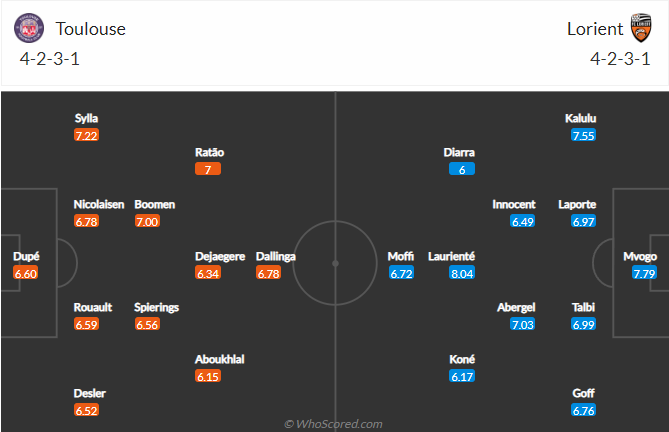Click Diarra's rating badge showing 6
This screenshot has width=669, height=432.
(461, 169)
